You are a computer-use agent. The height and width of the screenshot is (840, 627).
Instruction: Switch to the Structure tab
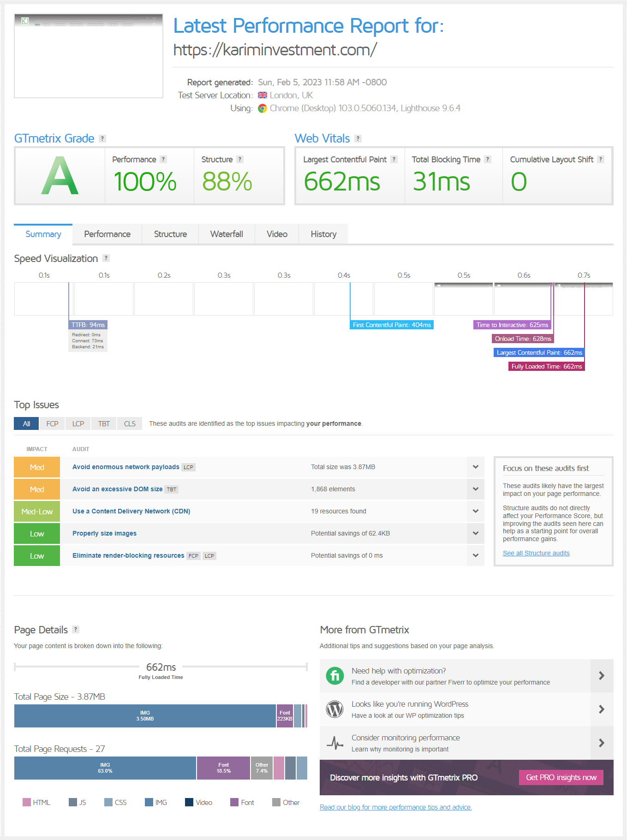[x=170, y=234]
